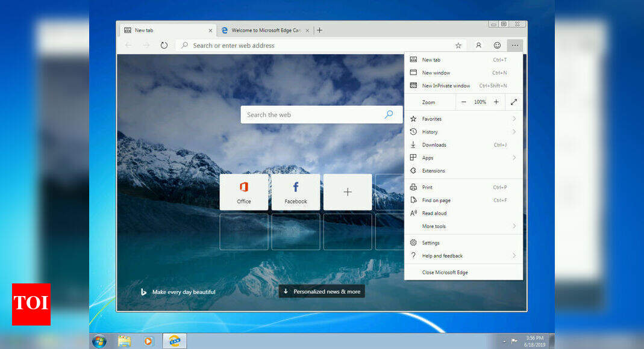
Task: Enter full screen using zoom expand icon
Action: tap(514, 102)
